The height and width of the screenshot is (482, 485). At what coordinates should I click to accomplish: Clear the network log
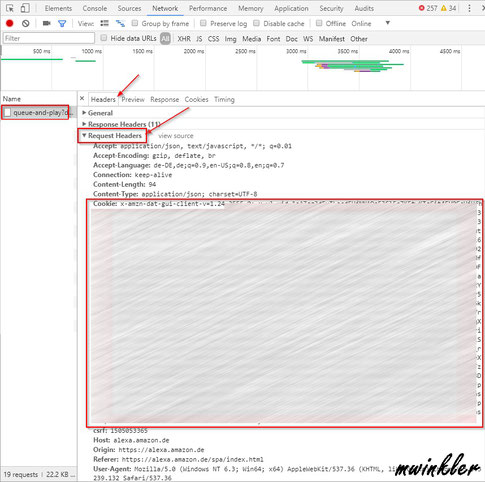click(x=26, y=23)
